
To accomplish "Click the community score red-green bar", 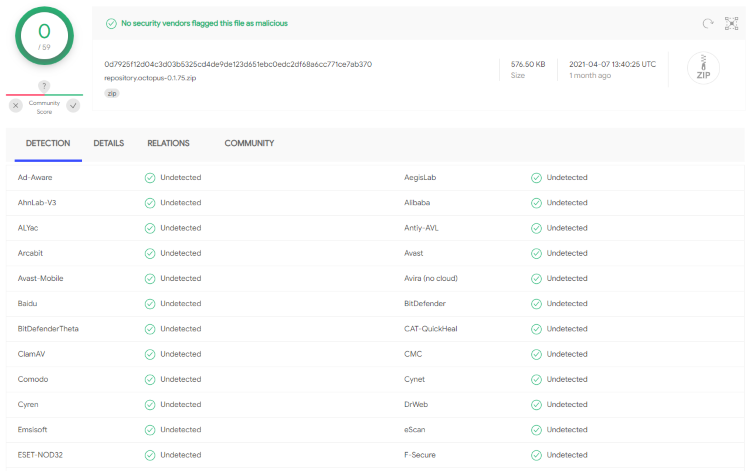I will pyautogui.click(x=44, y=96).
